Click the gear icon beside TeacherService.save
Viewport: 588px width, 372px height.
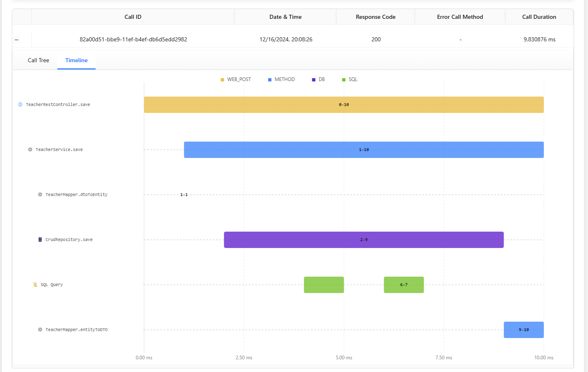click(x=30, y=149)
